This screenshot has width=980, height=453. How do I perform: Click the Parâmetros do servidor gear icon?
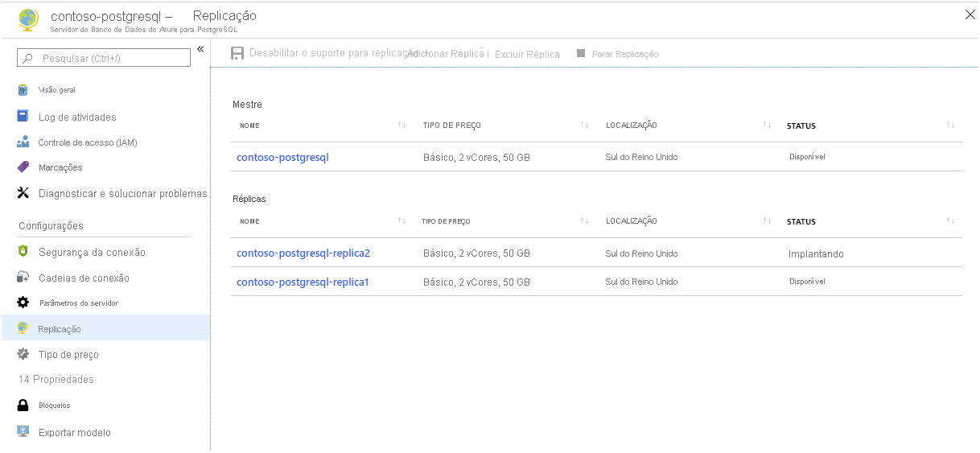[23, 303]
